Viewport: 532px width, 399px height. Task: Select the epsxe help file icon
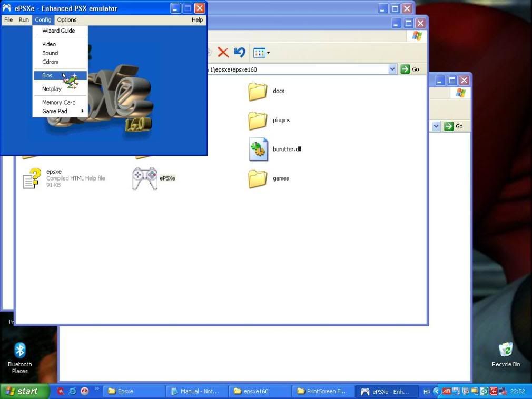click(x=32, y=178)
